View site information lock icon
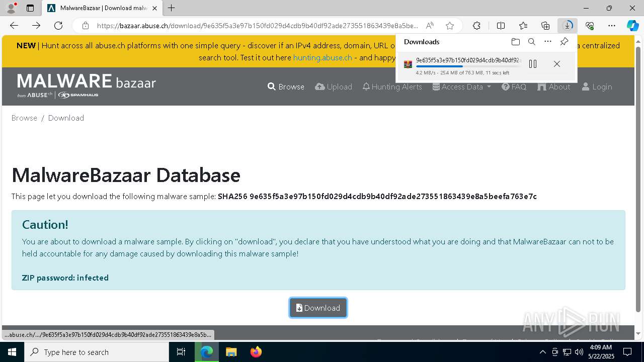 point(86,26)
